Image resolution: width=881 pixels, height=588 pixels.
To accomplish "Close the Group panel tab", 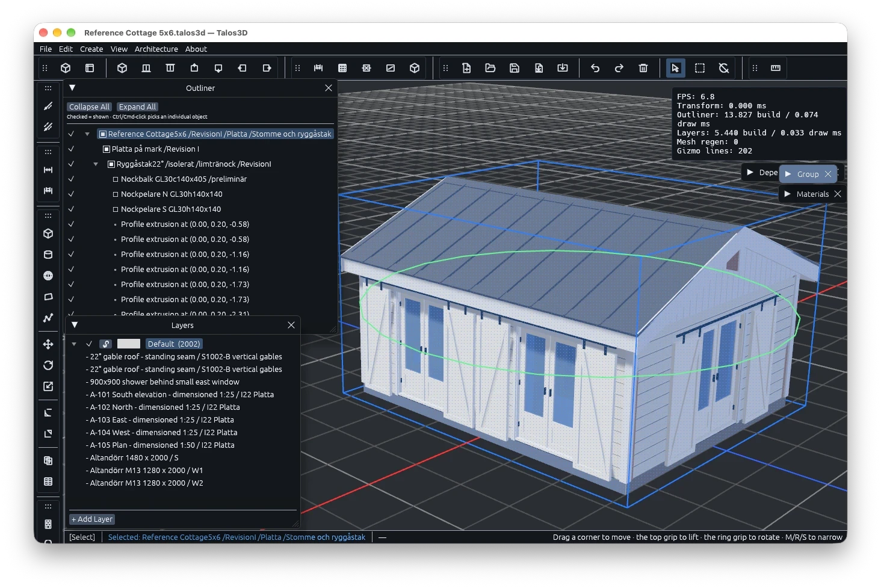I will coord(828,174).
